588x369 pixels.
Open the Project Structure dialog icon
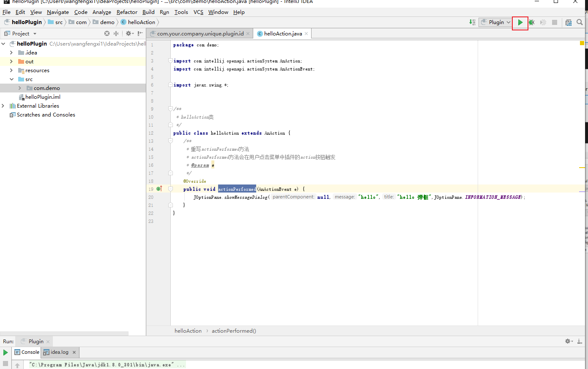click(569, 22)
